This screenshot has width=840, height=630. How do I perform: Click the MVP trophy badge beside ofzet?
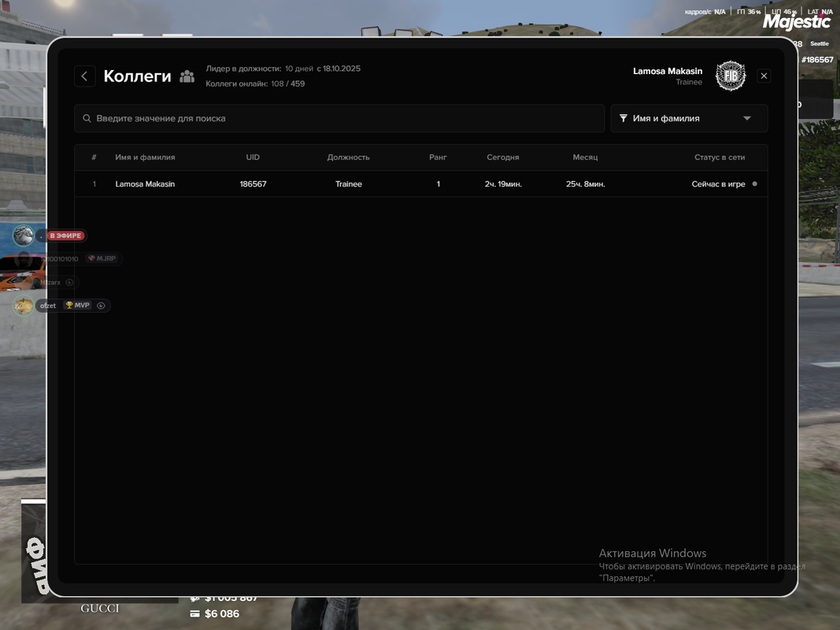tap(78, 306)
